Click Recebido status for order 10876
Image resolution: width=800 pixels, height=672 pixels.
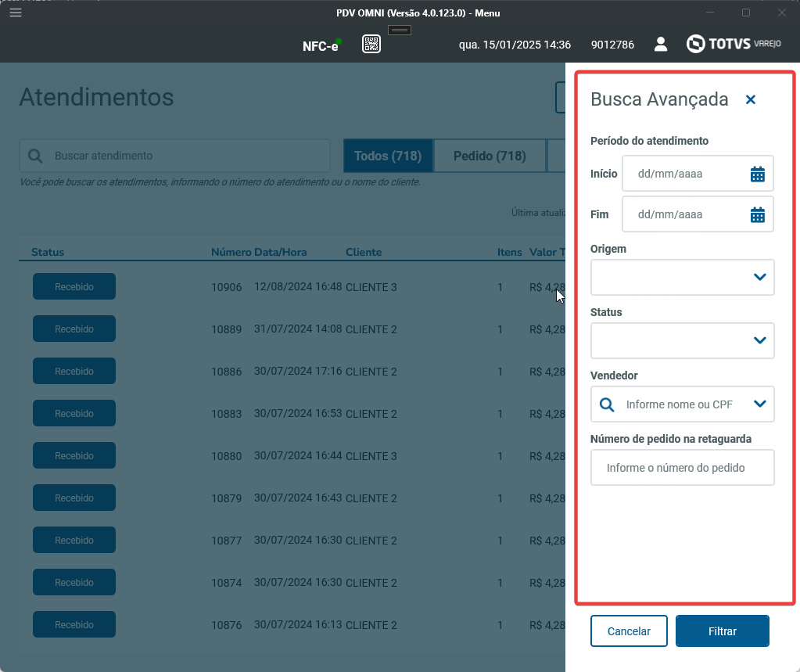click(74, 624)
